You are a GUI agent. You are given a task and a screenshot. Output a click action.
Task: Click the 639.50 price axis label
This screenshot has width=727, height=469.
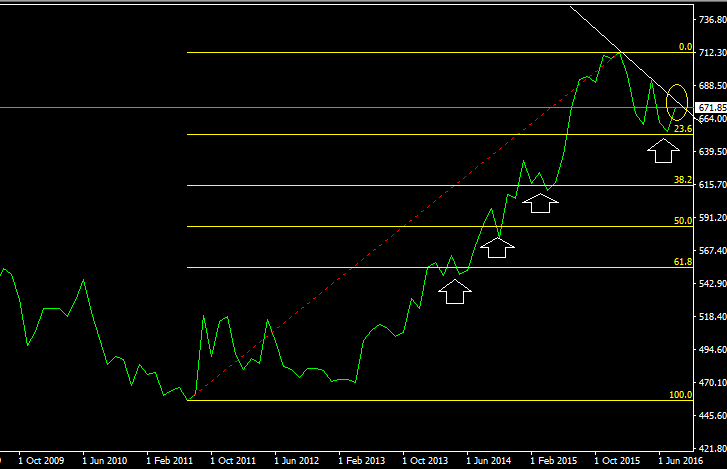pyautogui.click(x=713, y=152)
